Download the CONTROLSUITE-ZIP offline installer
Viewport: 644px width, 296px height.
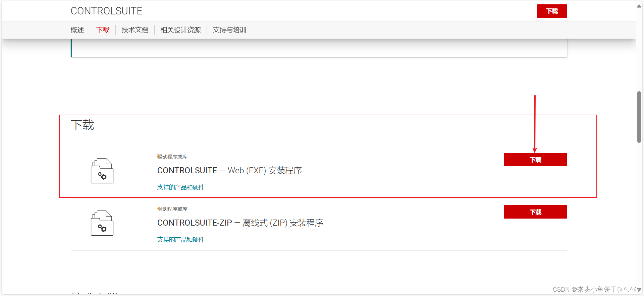click(535, 212)
